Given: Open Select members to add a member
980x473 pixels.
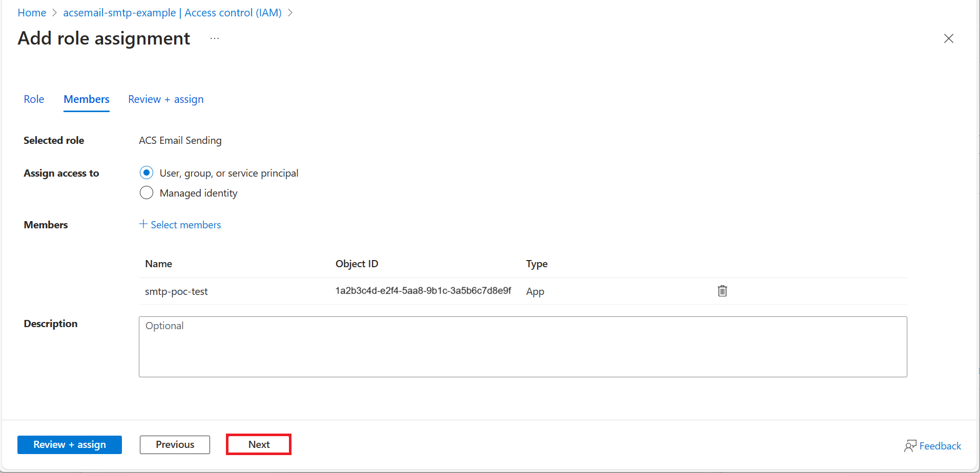Looking at the screenshot, I should pos(185,224).
